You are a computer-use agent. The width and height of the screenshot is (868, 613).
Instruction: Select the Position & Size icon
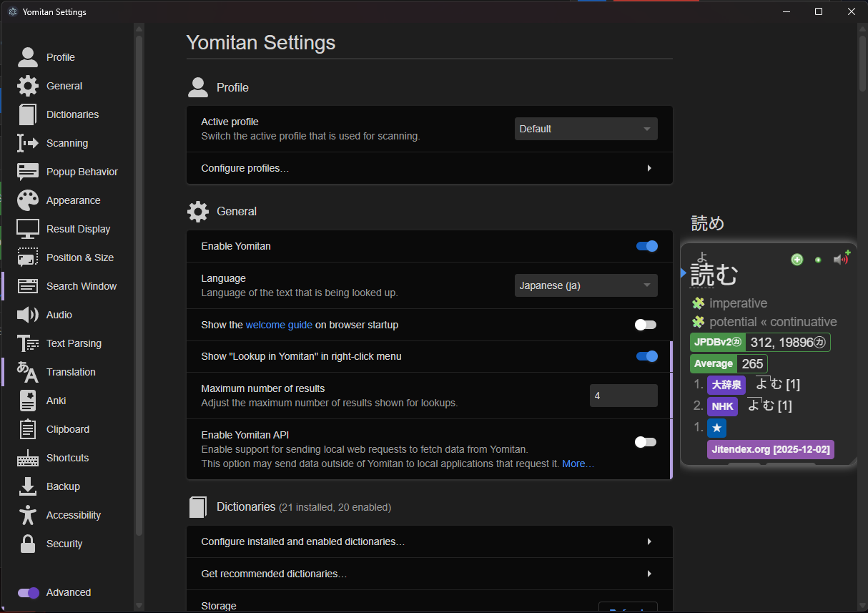pos(28,258)
